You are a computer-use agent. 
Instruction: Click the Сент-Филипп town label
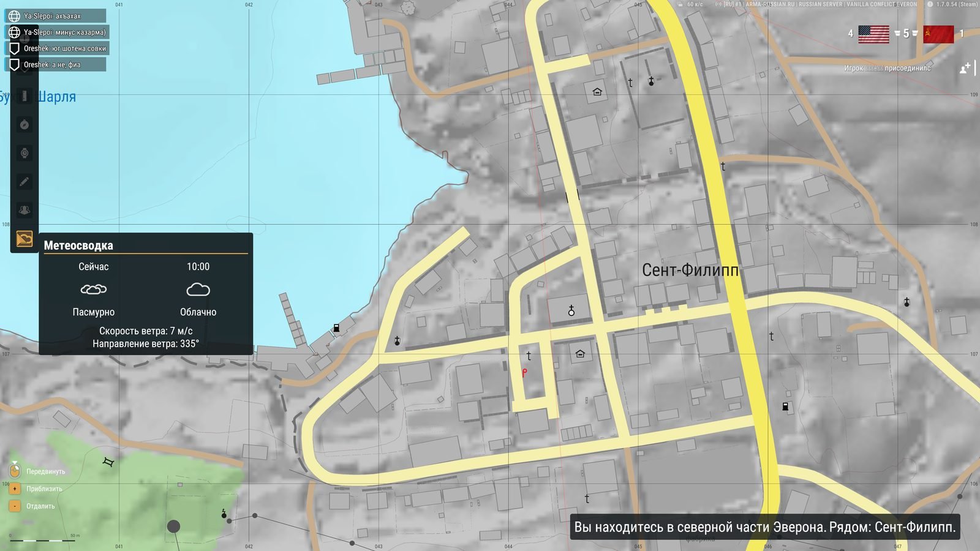click(x=690, y=270)
